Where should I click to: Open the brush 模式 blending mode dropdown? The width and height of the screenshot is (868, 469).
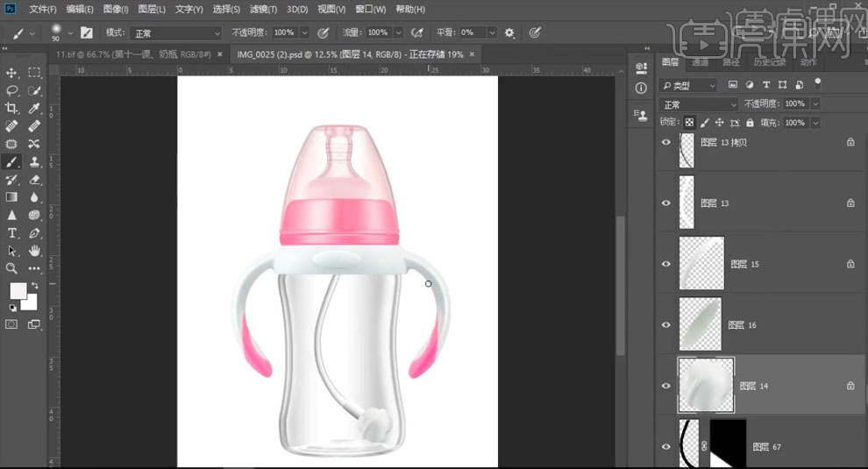point(176,32)
